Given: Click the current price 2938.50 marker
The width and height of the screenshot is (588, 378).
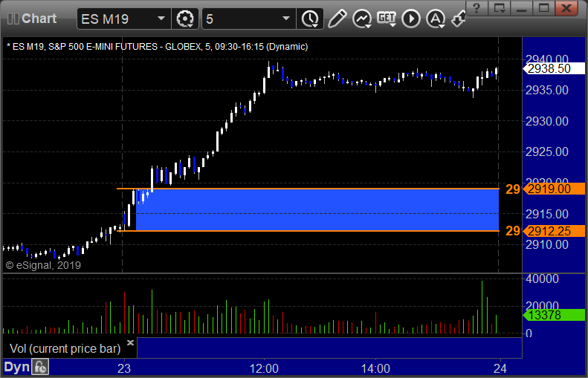Looking at the screenshot, I should 554,68.
